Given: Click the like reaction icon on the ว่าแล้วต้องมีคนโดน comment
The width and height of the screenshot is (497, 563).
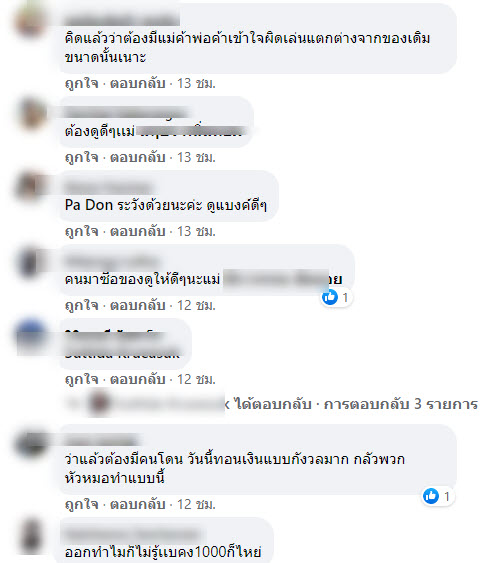Looking at the screenshot, I should (x=431, y=496).
